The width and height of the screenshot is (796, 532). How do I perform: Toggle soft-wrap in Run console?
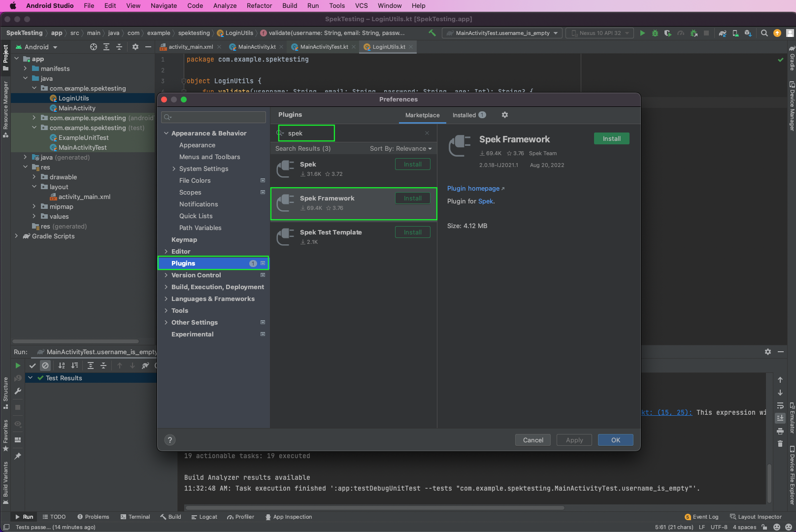780,405
